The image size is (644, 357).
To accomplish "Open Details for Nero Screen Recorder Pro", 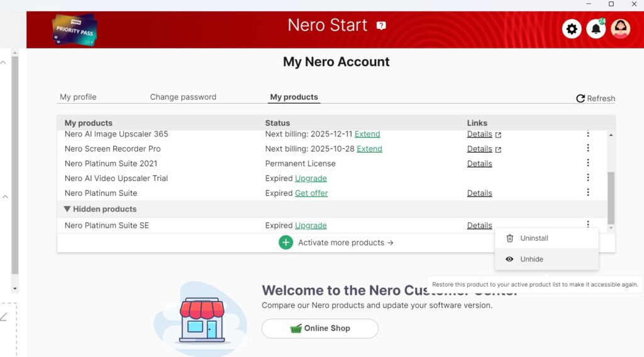I will 479,149.
